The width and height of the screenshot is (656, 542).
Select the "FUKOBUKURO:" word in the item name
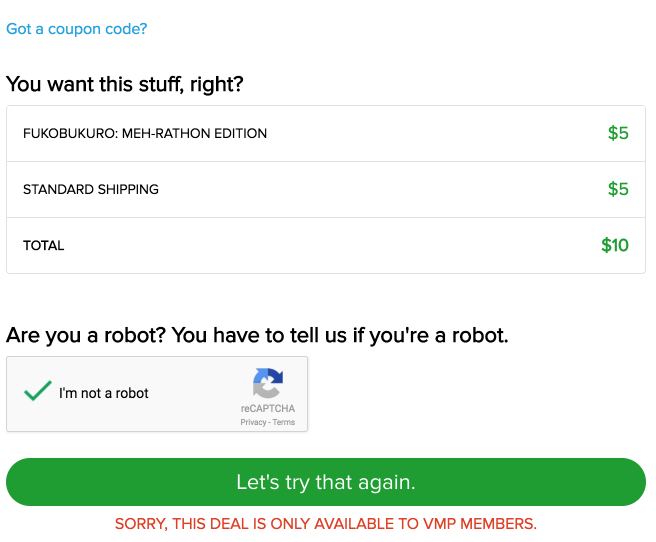(x=70, y=133)
